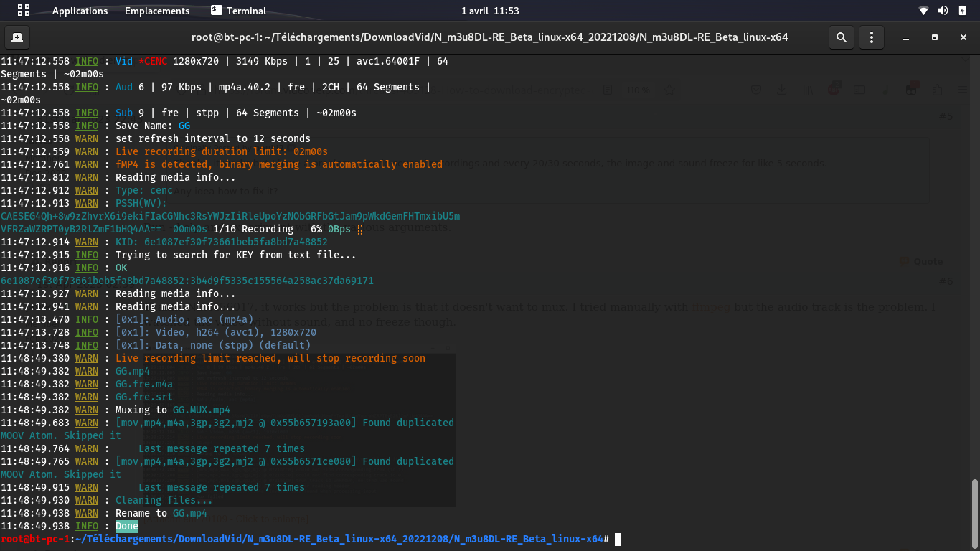Screen dimensions: 980x551
Task: Open the clock showing 1 avril 11:53
Action: tap(490, 11)
